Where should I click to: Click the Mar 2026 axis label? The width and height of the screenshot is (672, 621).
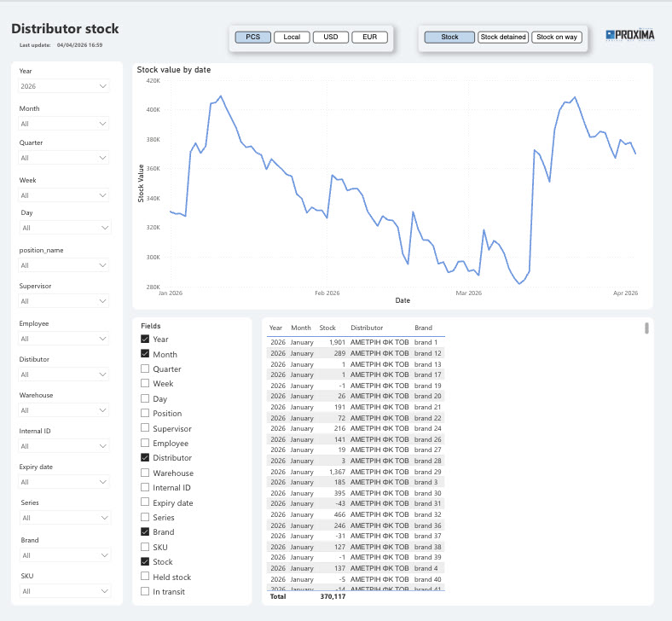click(x=468, y=293)
